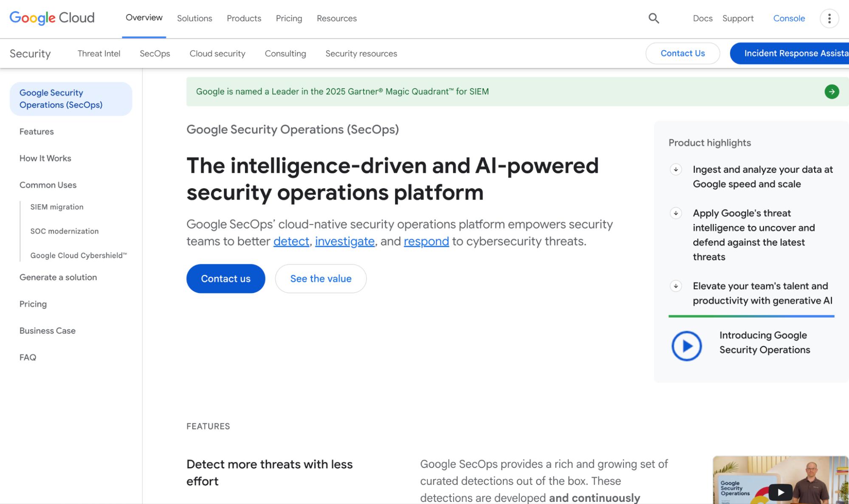Play the video thumbnail in bottom corner
This screenshot has height=504, width=849.
(780, 492)
